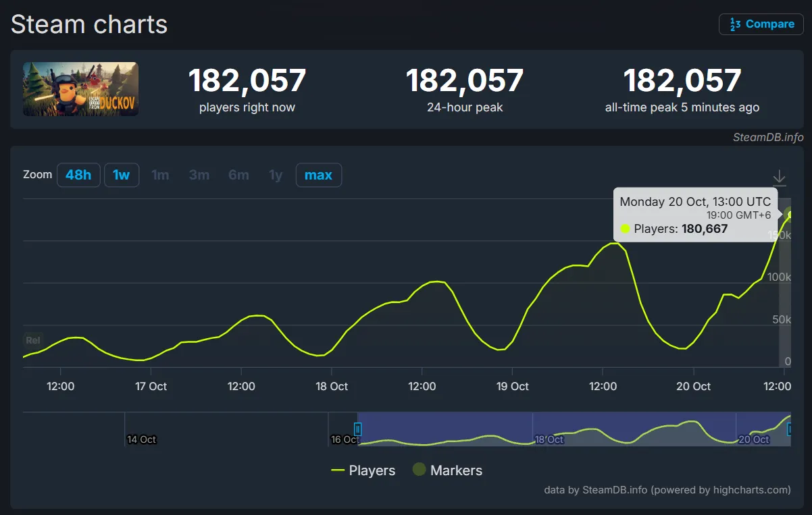Click the 24-hour peak label
Viewport: 812px width, 515px height.
click(465, 107)
